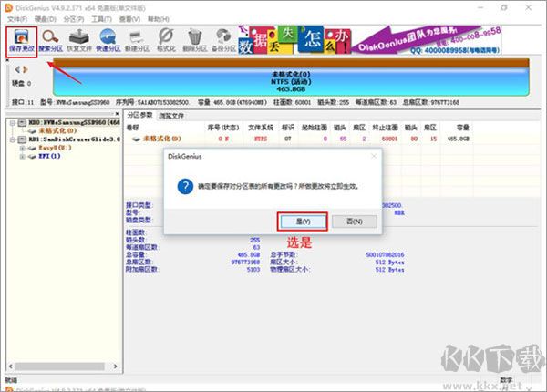Collapse the HD0 disk tree node
The image size is (547, 392).
click(12, 123)
